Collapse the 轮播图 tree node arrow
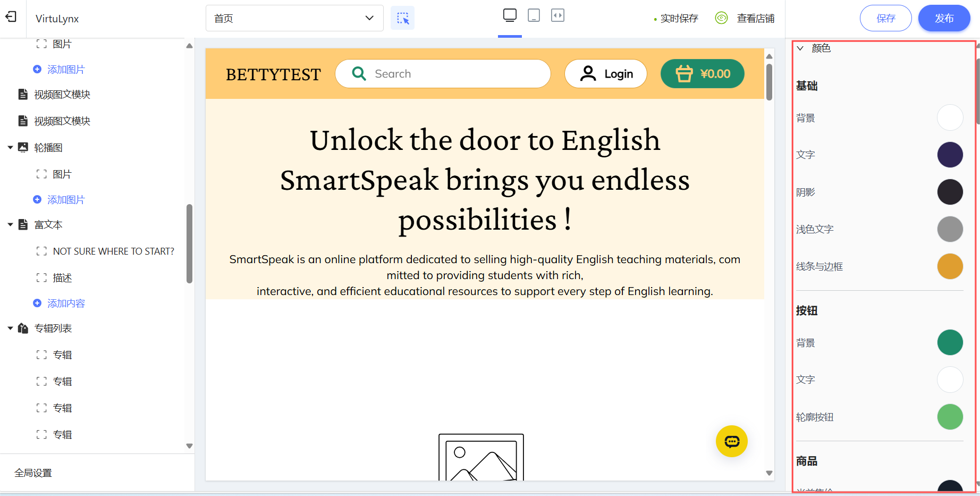Screen dimensions: 980x496 (10, 148)
